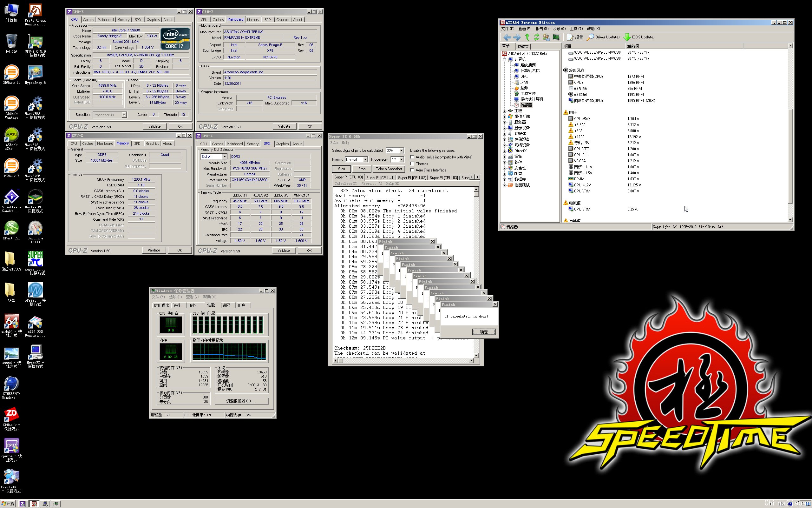Open the Processor #1 selection dropdown
812x508 pixels.
coord(124,115)
